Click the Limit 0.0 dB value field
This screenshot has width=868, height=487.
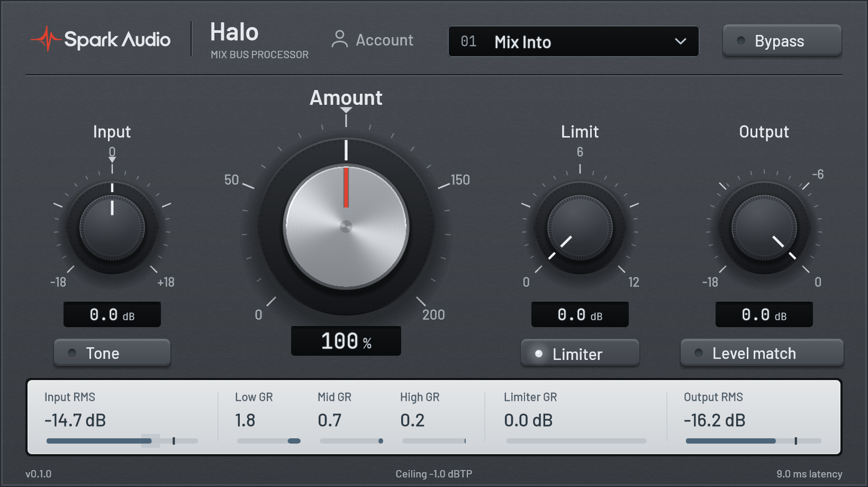coord(580,314)
